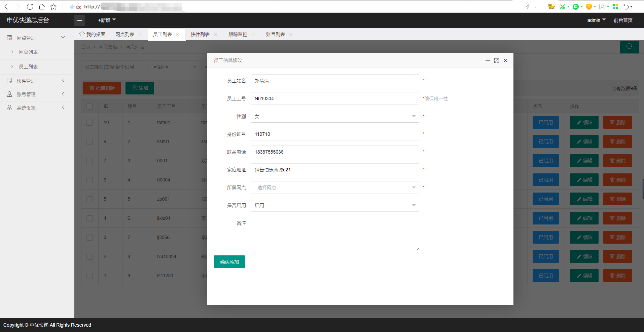The width and height of the screenshot is (644, 332).
Task: Click the 账号管理 sidebar icon
Action: (9, 94)
